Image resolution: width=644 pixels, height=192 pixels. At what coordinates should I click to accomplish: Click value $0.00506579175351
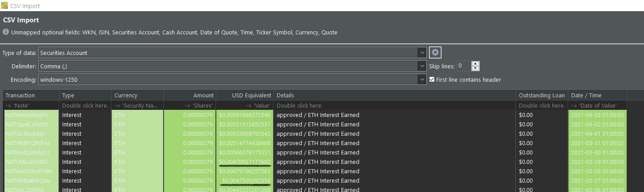click(245, 152)
